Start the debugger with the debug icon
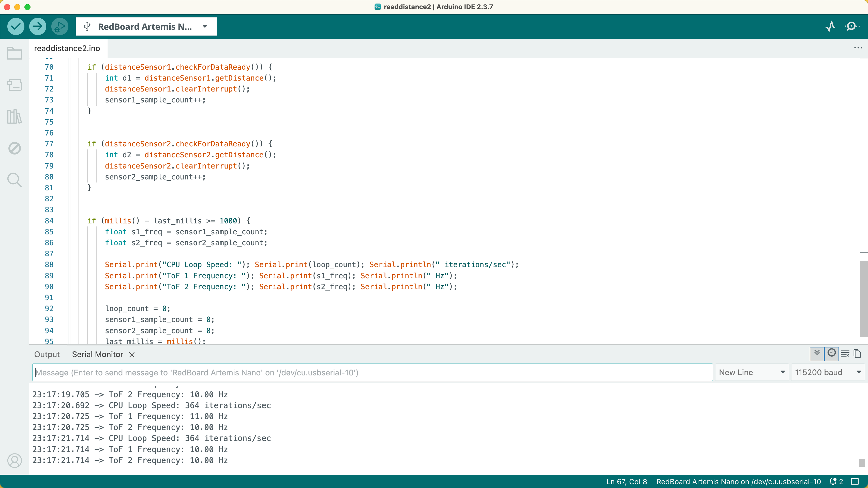This screenshot has width=868, height=488. (60, 26)
